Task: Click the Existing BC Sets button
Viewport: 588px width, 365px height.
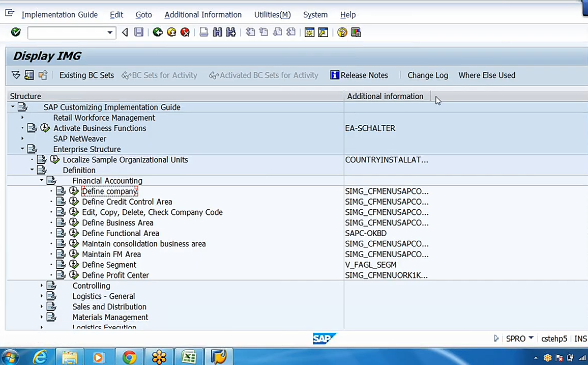Action: [x=86, y=75]
